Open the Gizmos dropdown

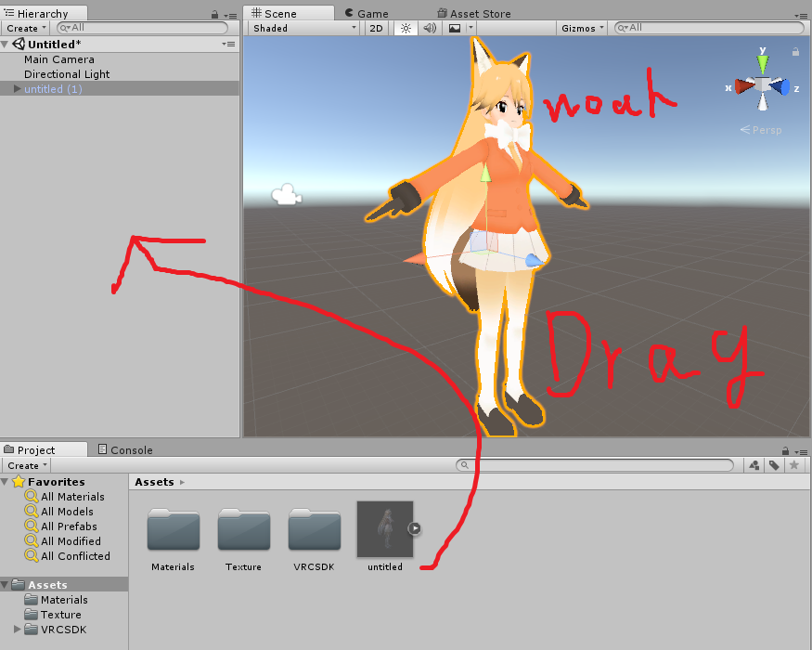pyautogui.click(x=582, y=28)
